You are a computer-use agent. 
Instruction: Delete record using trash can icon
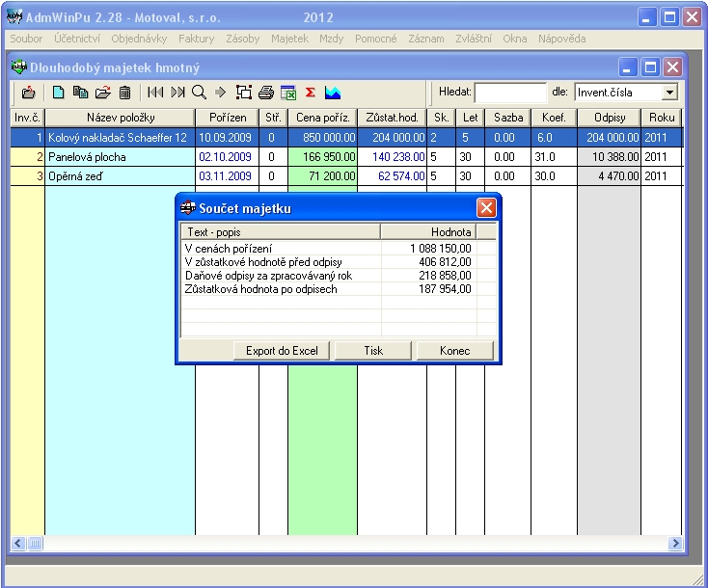pyautogui.click(x=125, y=93)
